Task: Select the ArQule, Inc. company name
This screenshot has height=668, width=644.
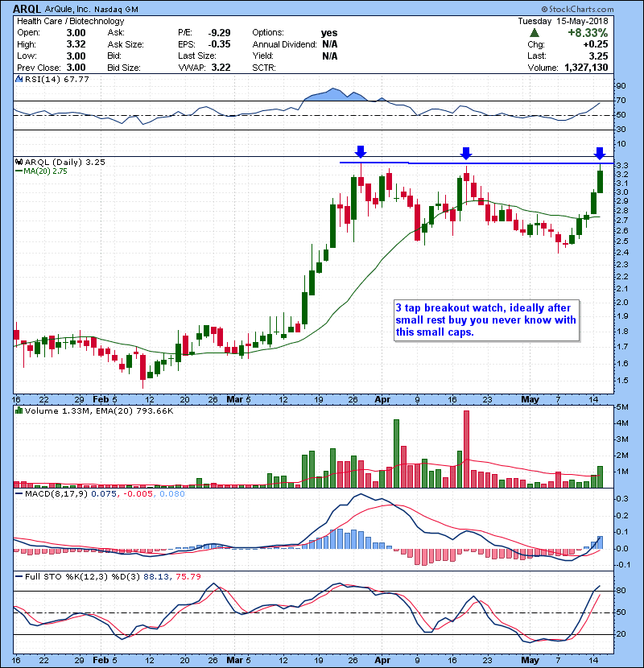Action: point(68,9)
